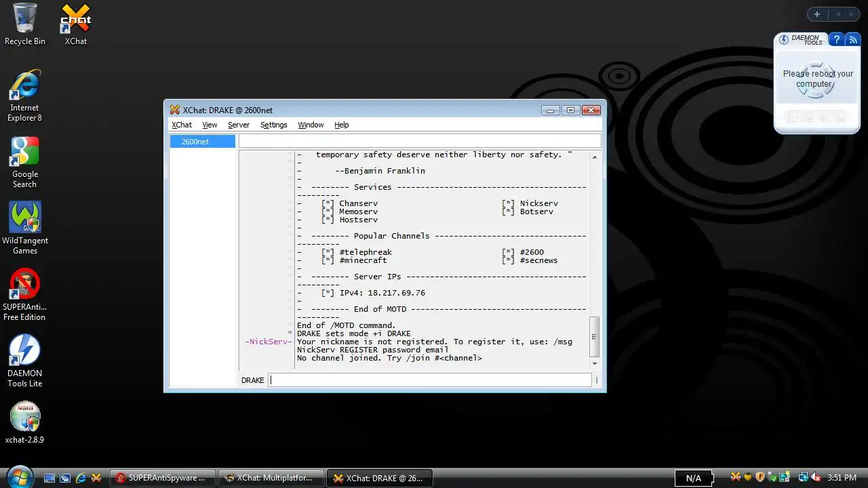The width and height of the screenshot is (868, 488).
Task: Click 'DRAKE sets mode +i DRAKE' line
Action: click(x=354, y=333)
